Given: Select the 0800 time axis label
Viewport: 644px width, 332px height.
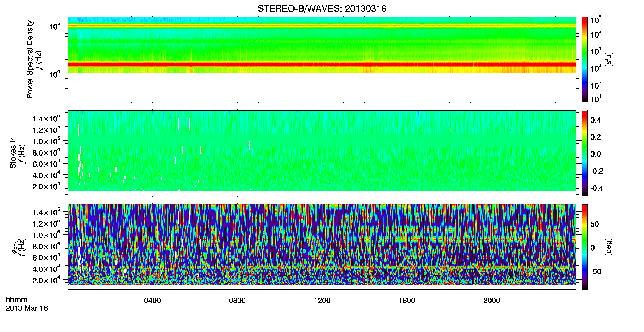Looking at the screenshot, I should [237, 301].
